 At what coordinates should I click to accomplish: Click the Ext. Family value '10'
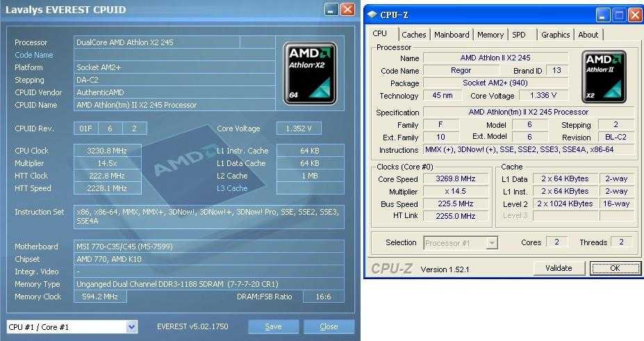(x=440, y=137)
